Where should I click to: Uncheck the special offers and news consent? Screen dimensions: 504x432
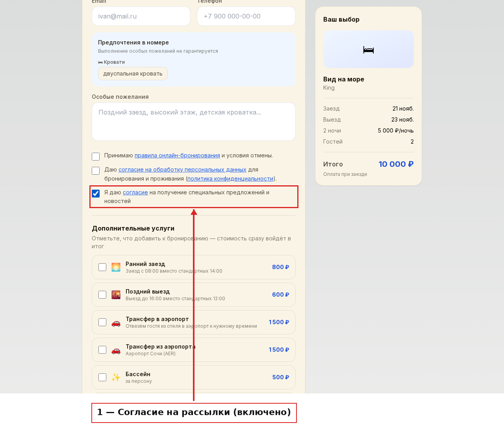96,194
